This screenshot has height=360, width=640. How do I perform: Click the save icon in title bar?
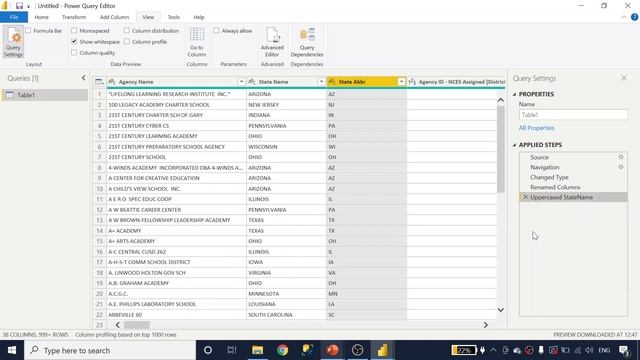tap(19, 6)
